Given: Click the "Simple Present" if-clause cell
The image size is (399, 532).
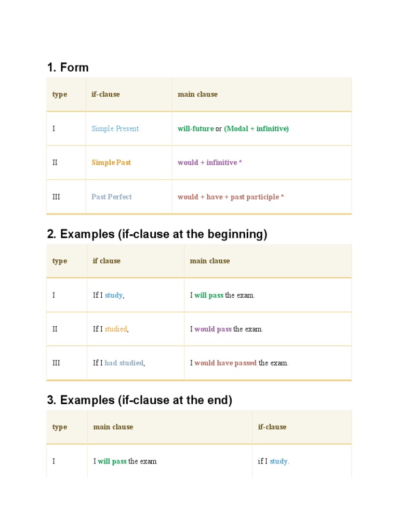Looking at the screenshot, I should point(115,129).
